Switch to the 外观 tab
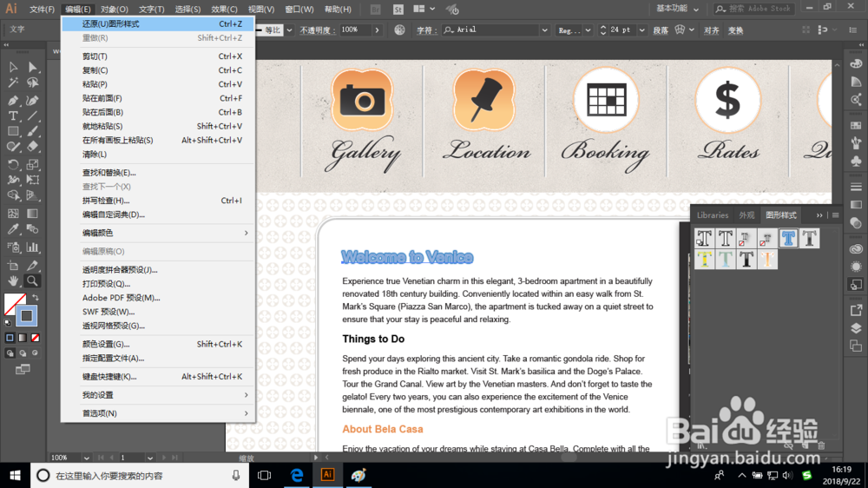The image size is (868, 488). pyautogui.click(x=746, y=215)
